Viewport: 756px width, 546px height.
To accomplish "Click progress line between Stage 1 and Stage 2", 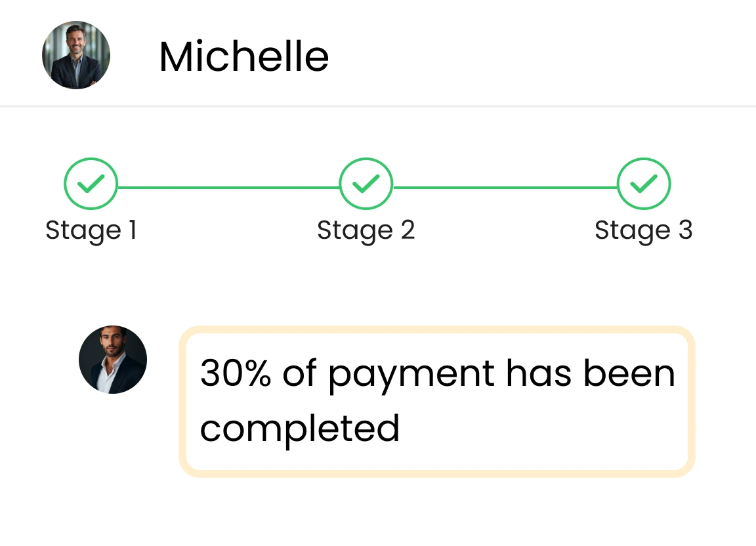I will tap(228, 188).
